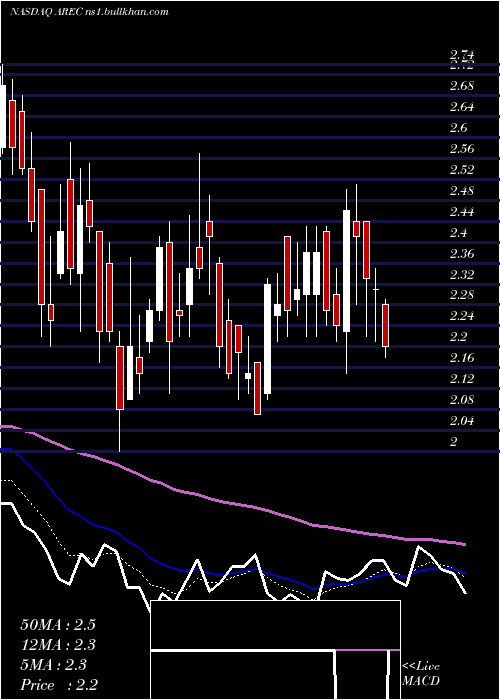500x700 pixels.
Task: Click the 2.2 price axis label
Action: point(458,337)
